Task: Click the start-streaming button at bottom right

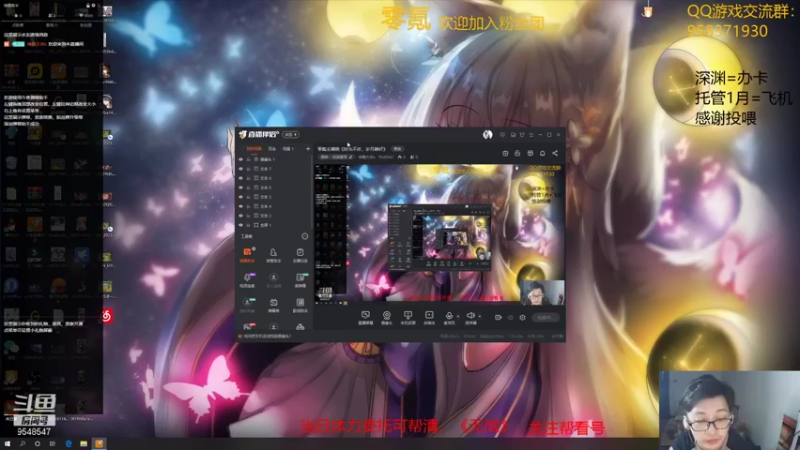Action: coord(545,317)
